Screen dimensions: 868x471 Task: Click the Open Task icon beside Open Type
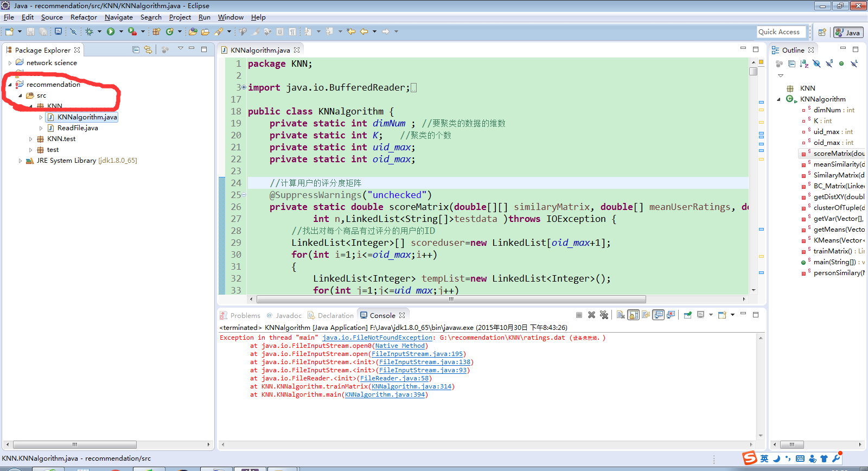(205, 32)
